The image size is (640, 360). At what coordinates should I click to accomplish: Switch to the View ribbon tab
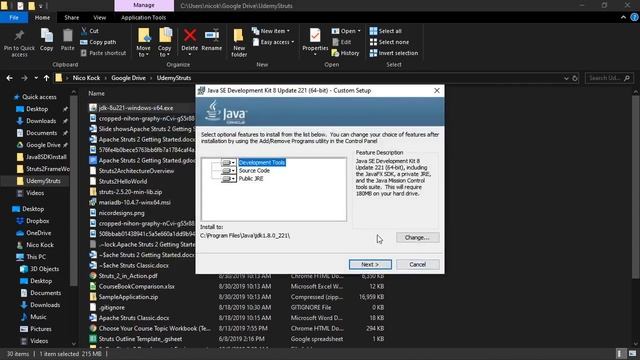[x=100, y=18]
